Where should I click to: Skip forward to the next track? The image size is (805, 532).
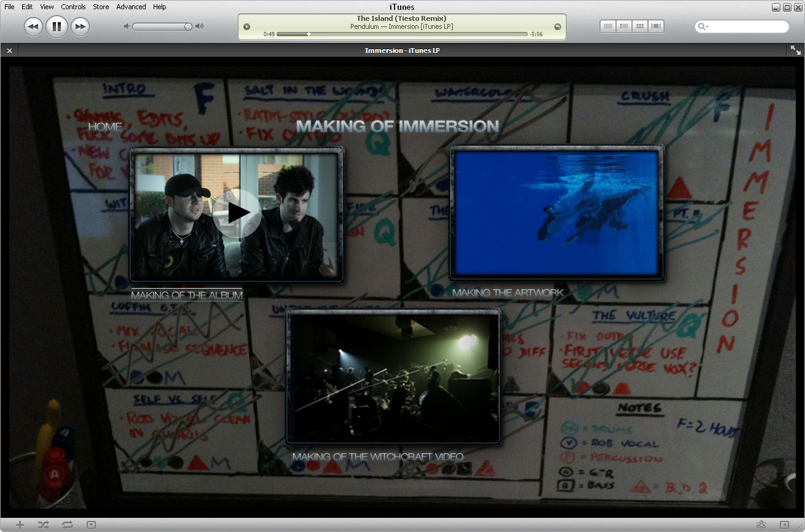pyautogui.click(x=80, y=26)
